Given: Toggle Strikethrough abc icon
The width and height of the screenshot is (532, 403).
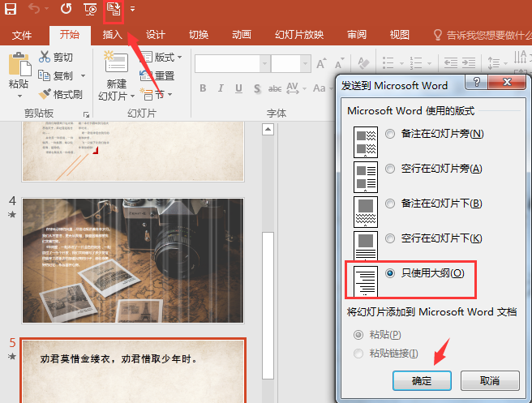Looking at the screenshot, I should click(274, 89).
